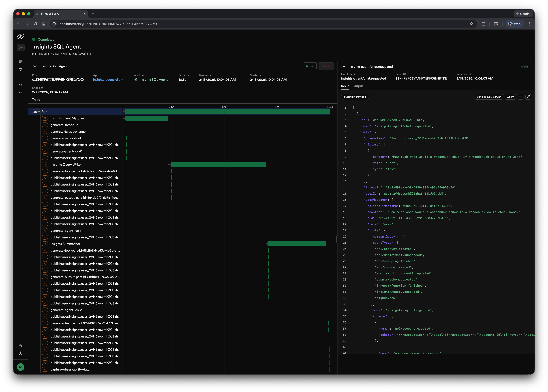Collapse the Insights SQL Agent run details
This screenshot has width=548, height=392.
point(35,66)
